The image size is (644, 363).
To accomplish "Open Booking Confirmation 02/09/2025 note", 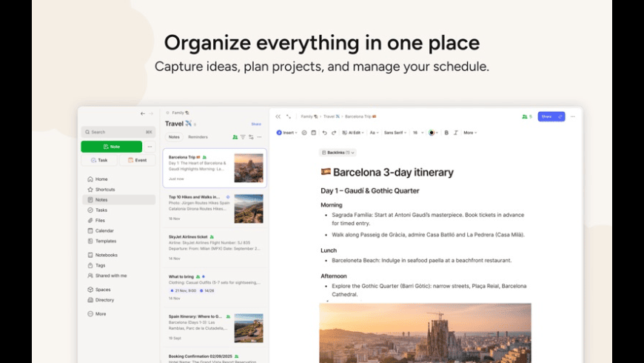I will [x=215, y=357].
